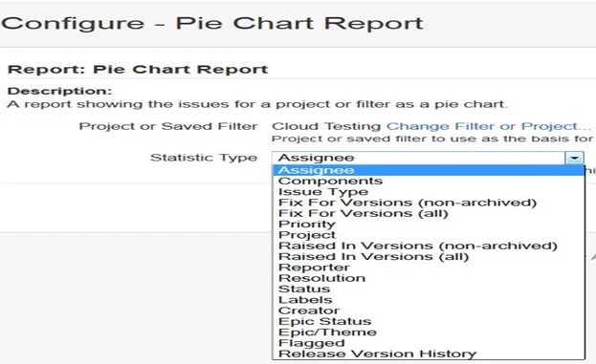
Task: Choose the Resolution option
Action: pyautogui.click(x=429, y=278)
